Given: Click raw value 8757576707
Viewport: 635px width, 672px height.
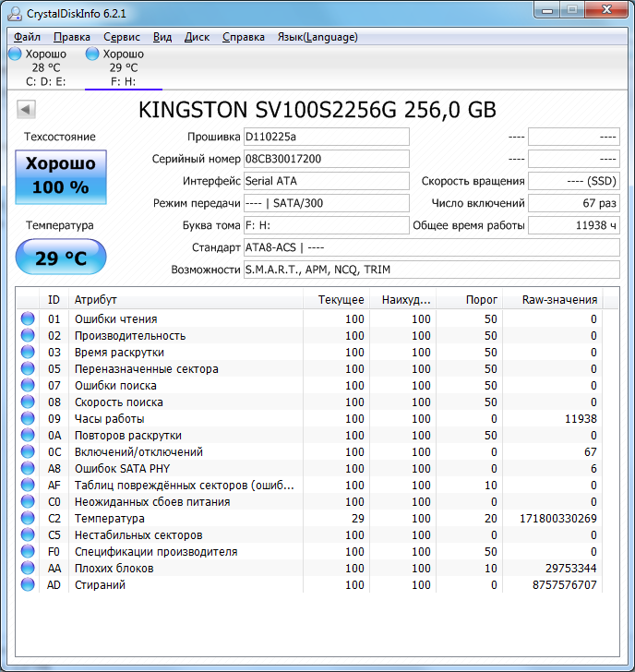Looking at the screenshot, I should click(564, 585).
